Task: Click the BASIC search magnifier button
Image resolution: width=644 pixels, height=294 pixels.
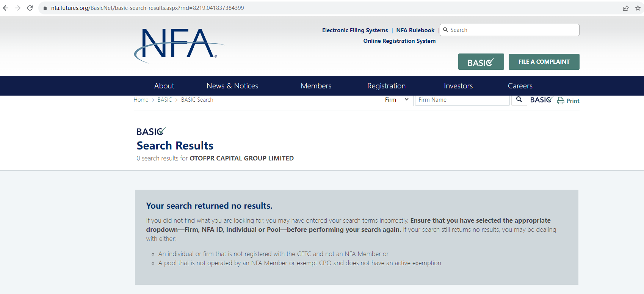Action: pos(519,99)
